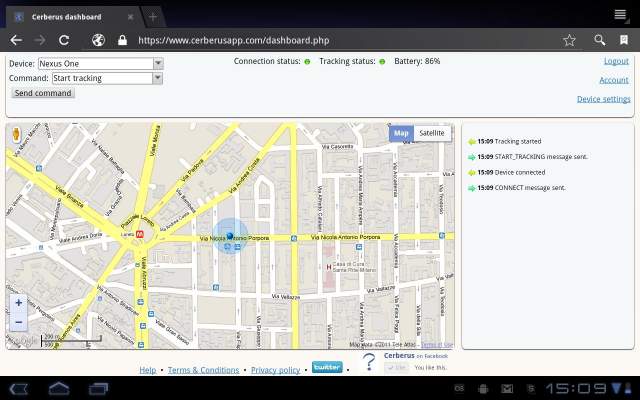
Task: Click the Send command button
Action: point(43,93)
